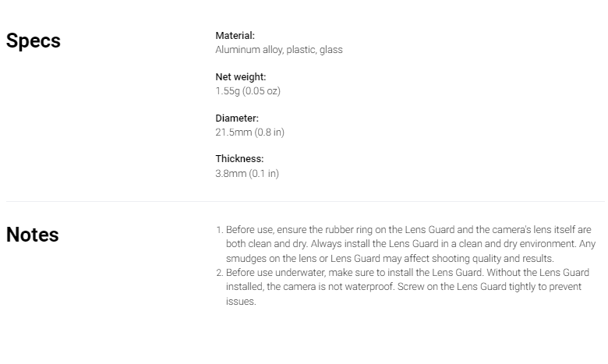Image resolution: width=608 pixels, height=364 pixels.
Task: Select the Thickness label
Action: 239,159
